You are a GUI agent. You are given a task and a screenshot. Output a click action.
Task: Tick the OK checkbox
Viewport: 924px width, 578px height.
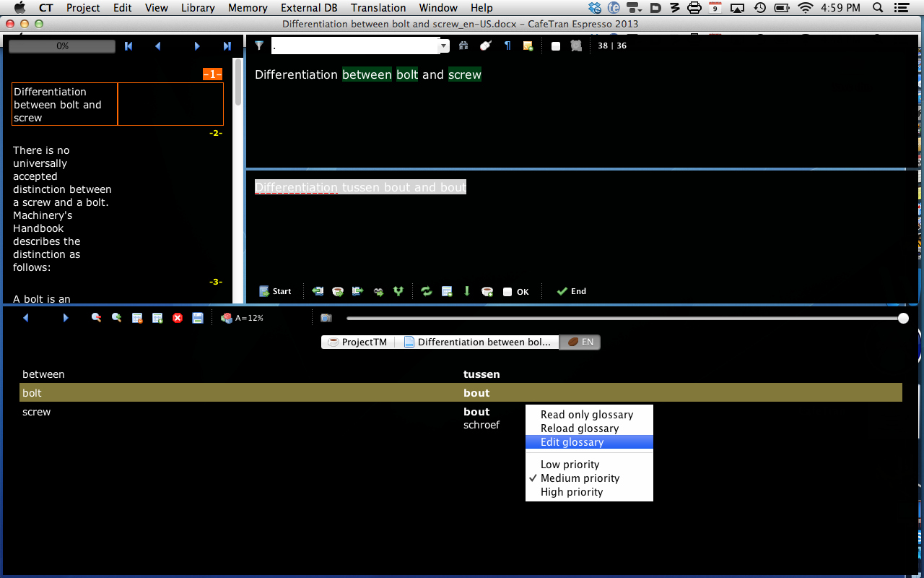507,292
